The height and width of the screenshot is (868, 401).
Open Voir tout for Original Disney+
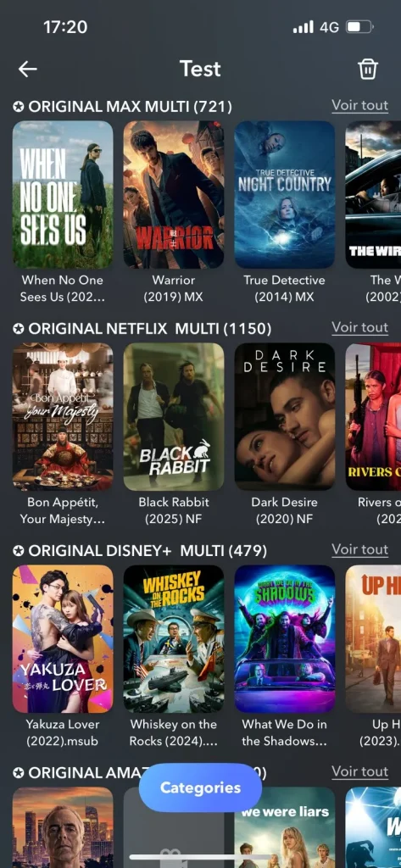pos(360,549)
